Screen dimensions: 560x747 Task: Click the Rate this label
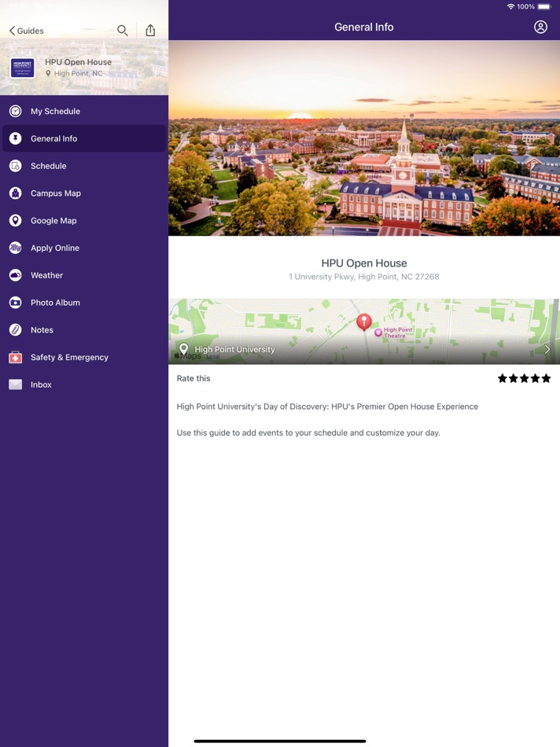pyautogui.click(x=193, y=378)
